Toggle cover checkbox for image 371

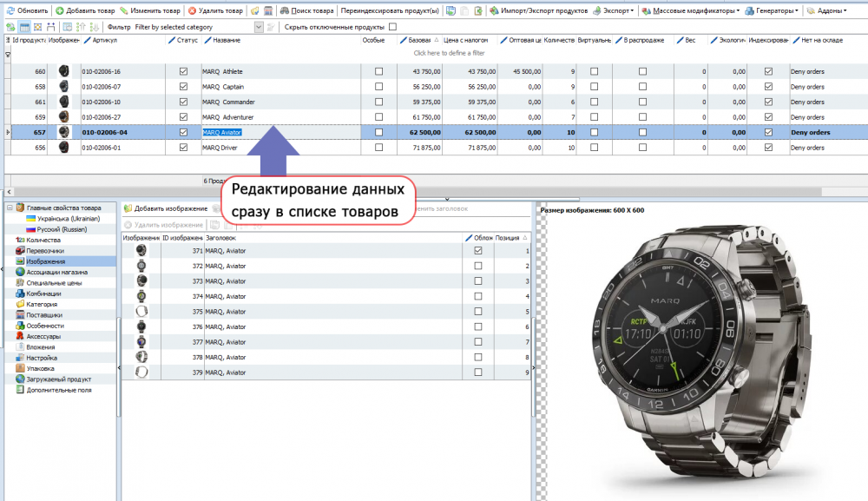point(477,250)
